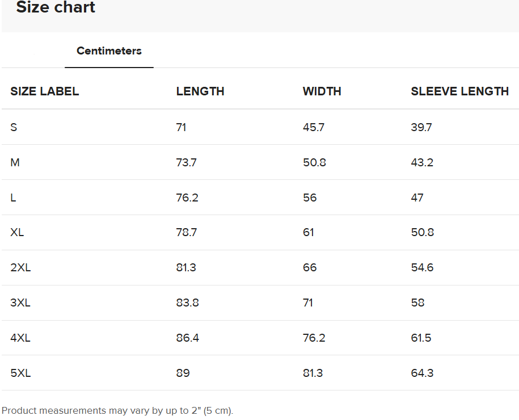The width and height of the screenshot is (519, 420).
Task: Click the 73.7 length value for M
Action: [187, 162]
